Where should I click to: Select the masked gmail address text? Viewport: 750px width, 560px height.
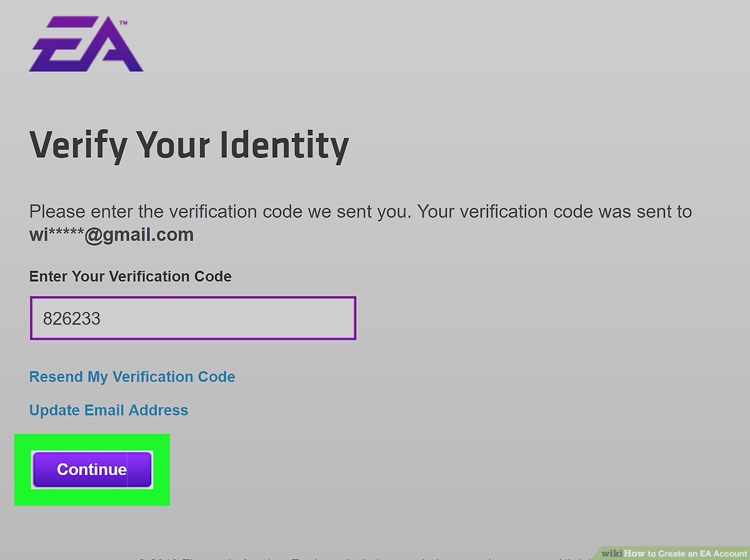[111, 236]
